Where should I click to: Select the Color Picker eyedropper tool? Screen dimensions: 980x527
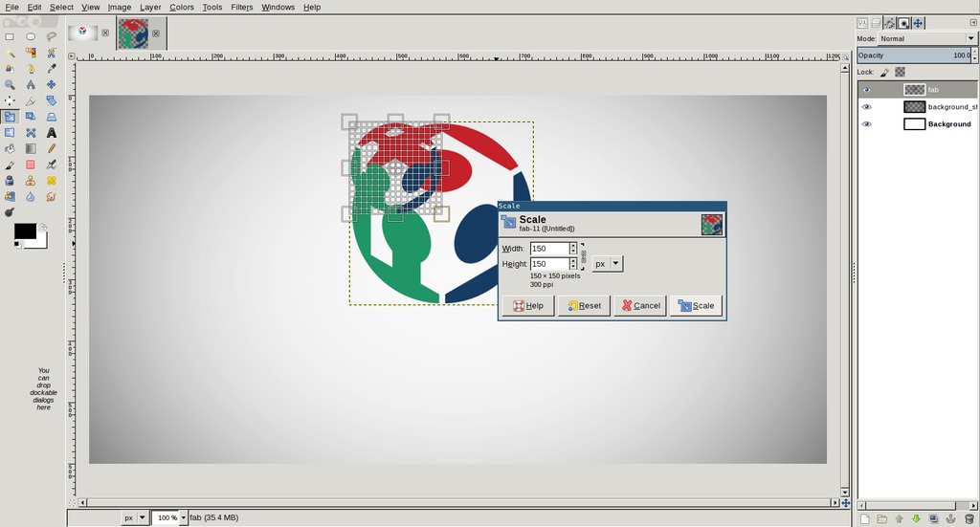52,69
